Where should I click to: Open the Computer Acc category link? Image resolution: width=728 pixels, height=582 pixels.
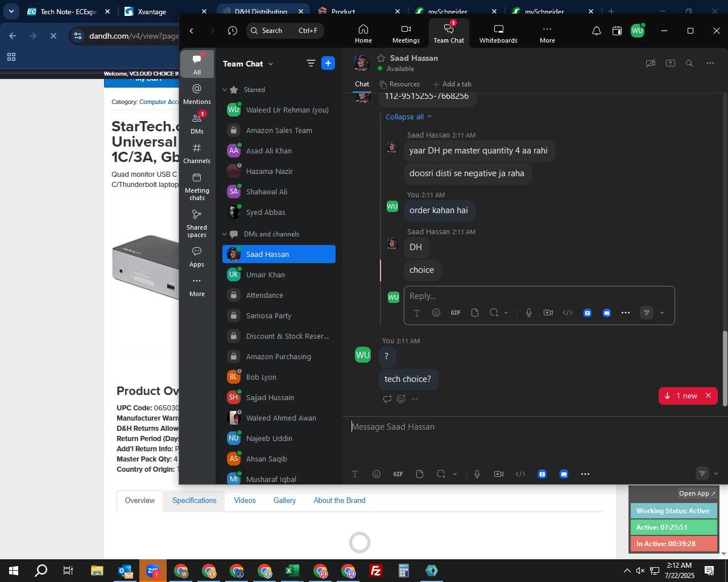tap(159, 102)
